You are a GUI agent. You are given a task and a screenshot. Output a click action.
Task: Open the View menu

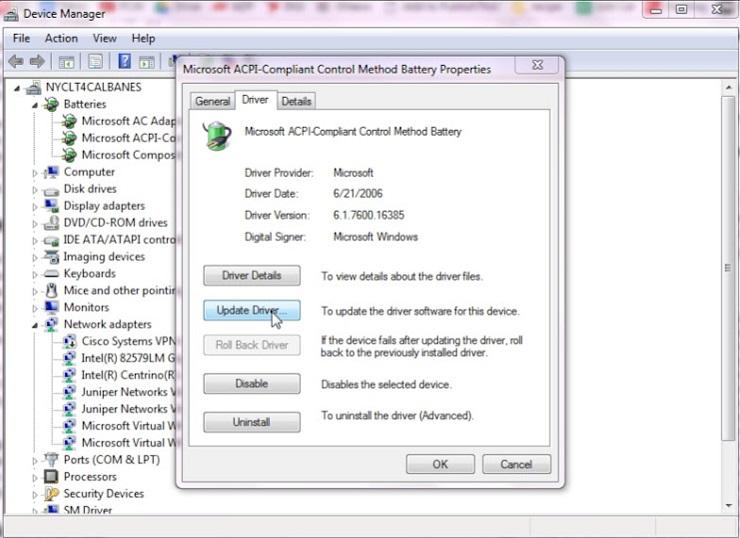(x=104, y=38)
